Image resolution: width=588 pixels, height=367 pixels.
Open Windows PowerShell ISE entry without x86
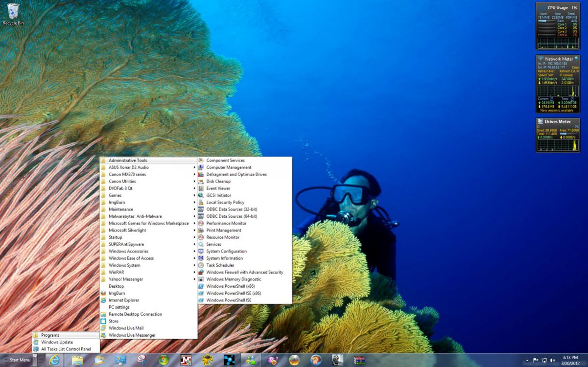(244, 300)
